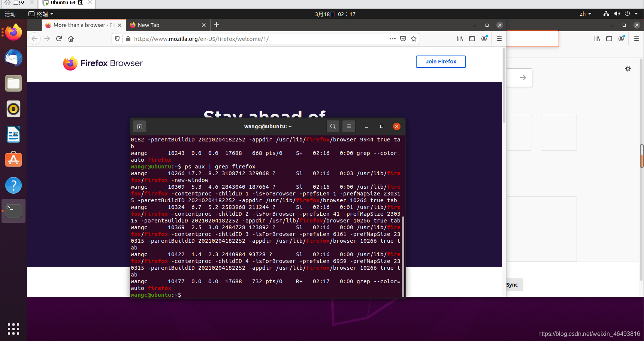
Task: Open Library icon in front Firefox window
Action: 460,39
